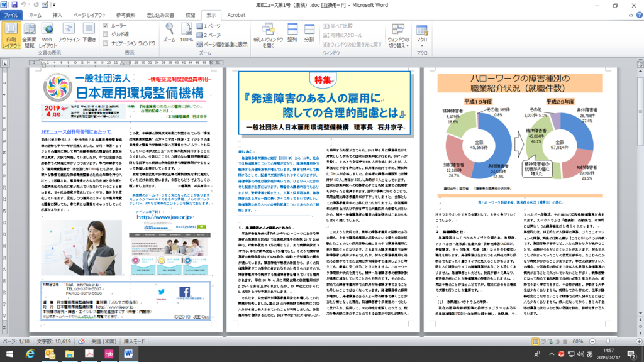Viewport: 644px width, 362px height.
Task: Fit to page width (ページ幅を基準に表示)
Action: click(x=222, y=45)
